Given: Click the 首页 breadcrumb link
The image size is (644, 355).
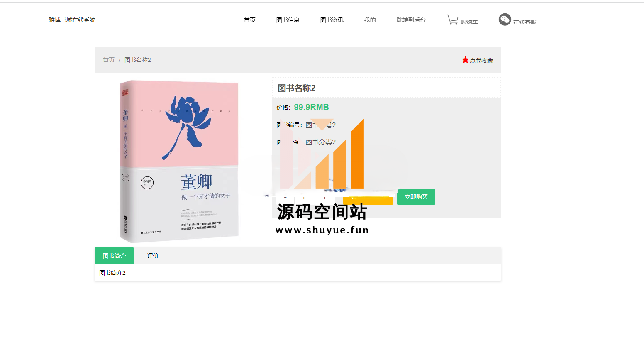Looking at the screenshot, I should [109, 60].
